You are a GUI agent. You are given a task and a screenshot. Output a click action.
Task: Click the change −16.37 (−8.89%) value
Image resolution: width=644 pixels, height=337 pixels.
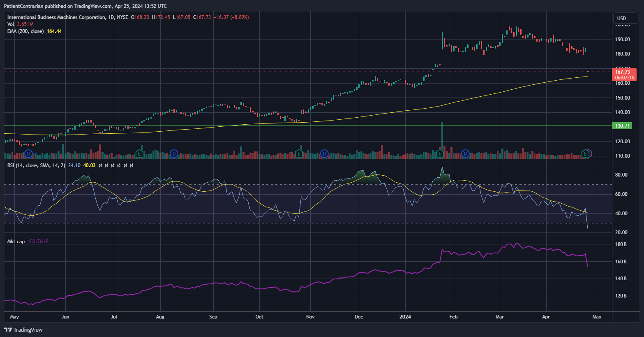231,17
